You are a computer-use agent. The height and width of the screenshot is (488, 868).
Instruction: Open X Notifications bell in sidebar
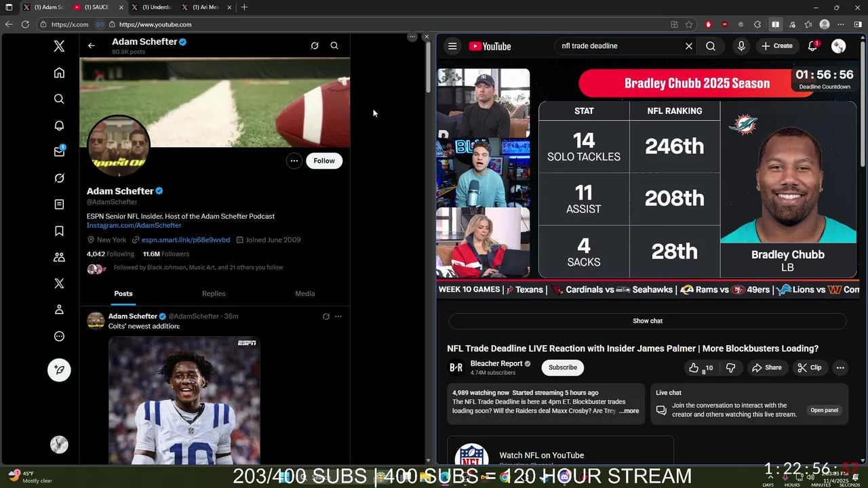(x=59, y=125)
